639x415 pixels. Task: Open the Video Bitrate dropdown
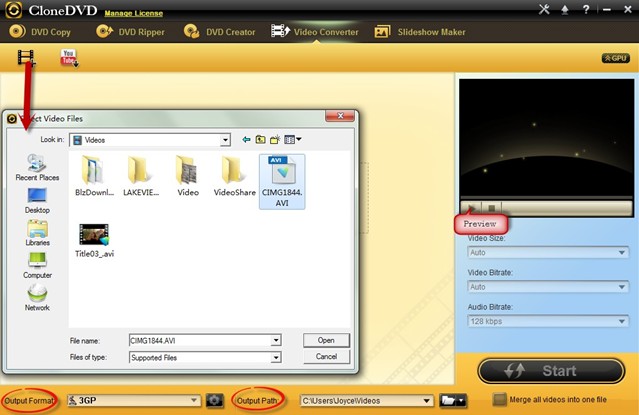tap(548, 287)
